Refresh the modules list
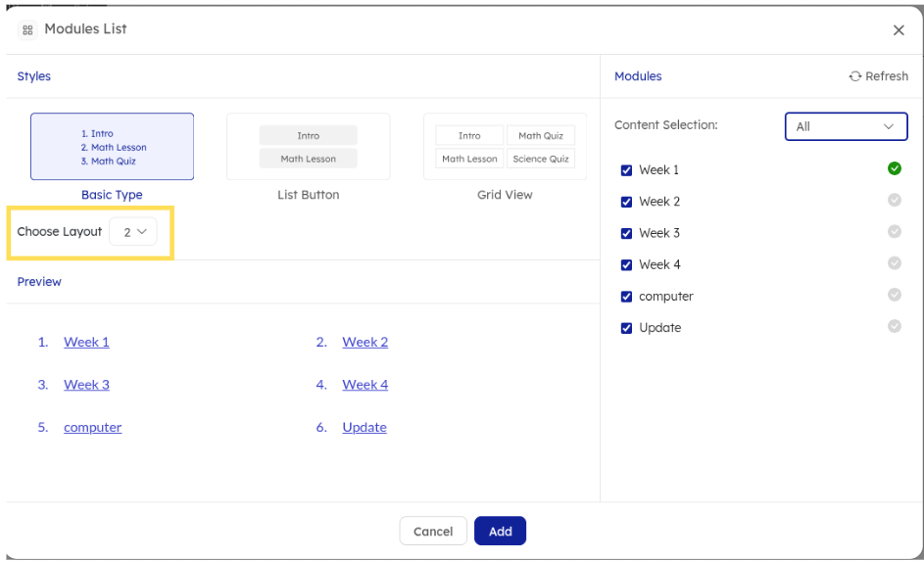924x561 pixels. click(x=878, y=76)
